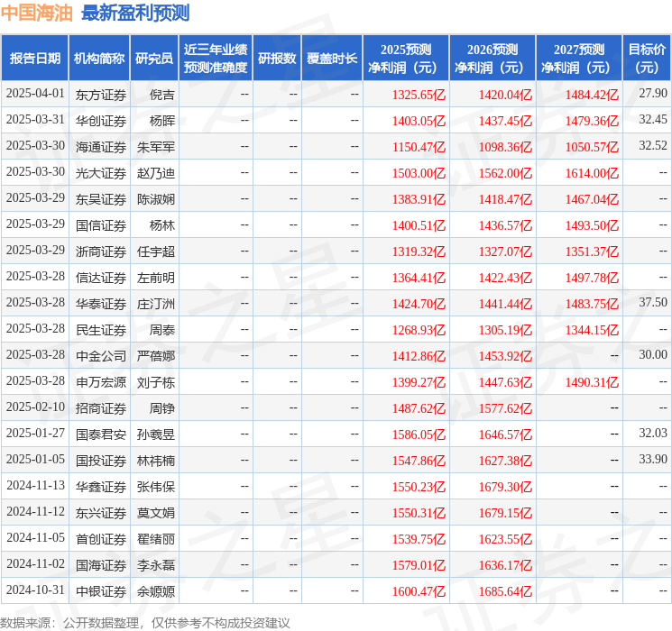The width and height of the screenshot is (672, 631).
Task: Select the 研究员 column header
Action: pyautogui.click(x=154, y=59)
